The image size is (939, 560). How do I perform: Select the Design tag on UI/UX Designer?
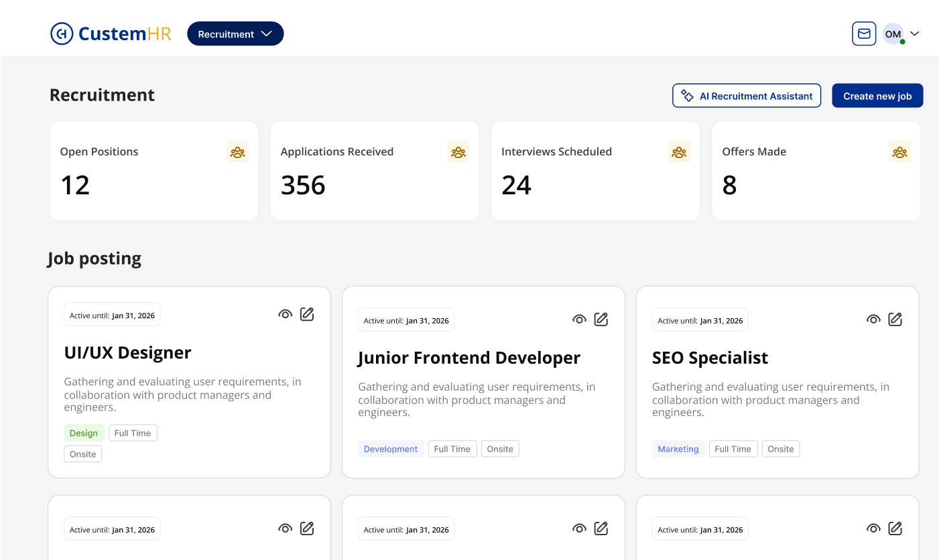[x=84, y=433]
